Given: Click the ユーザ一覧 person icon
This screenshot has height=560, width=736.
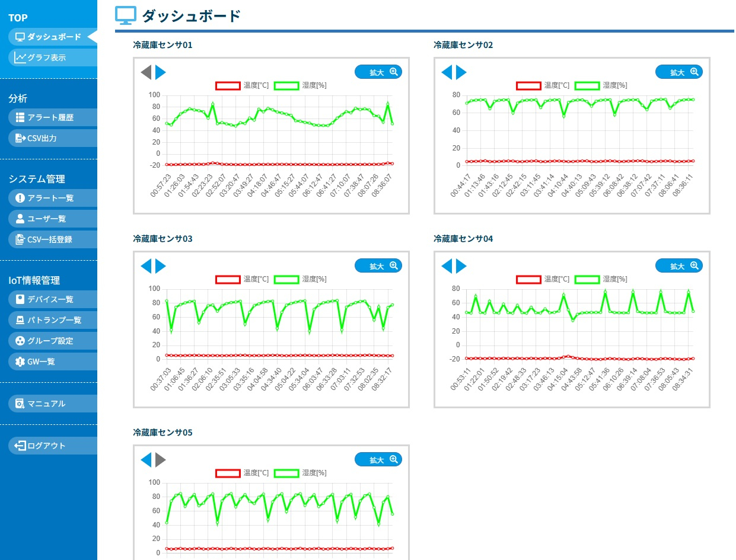Looking at the screenshot, I should tap(20, 219).
